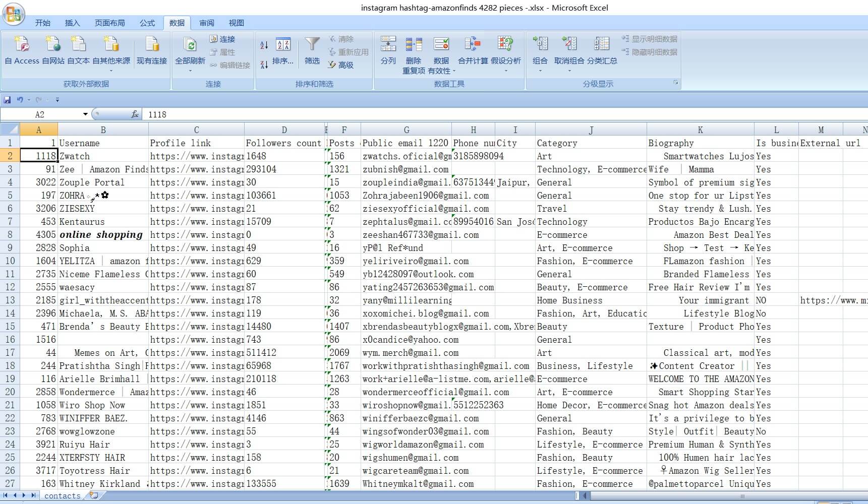The width and height of the screenshot is (868, 504).
Task: Open the Undo history dropdown arrow
Action: coord(29,100)
